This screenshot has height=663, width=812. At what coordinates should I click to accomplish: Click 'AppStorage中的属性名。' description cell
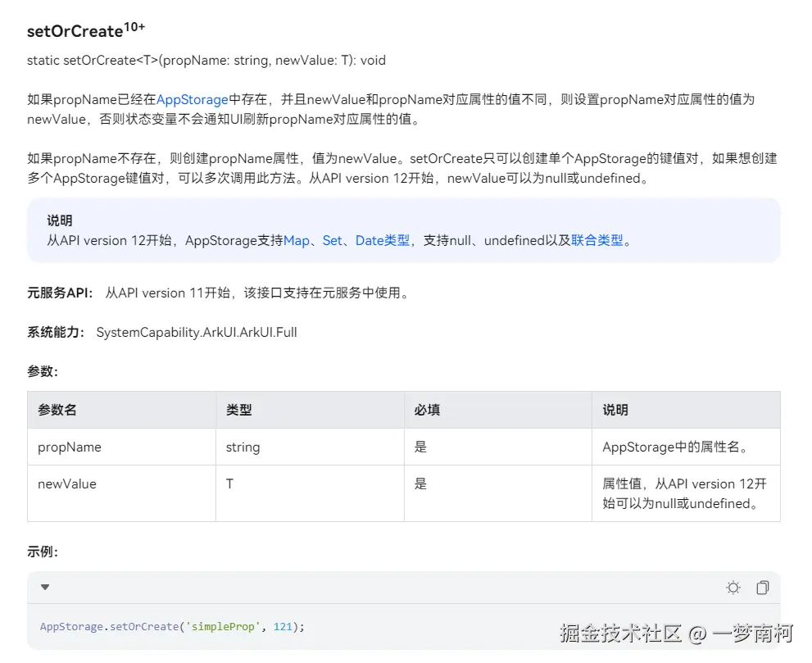[x=686, y=447]
